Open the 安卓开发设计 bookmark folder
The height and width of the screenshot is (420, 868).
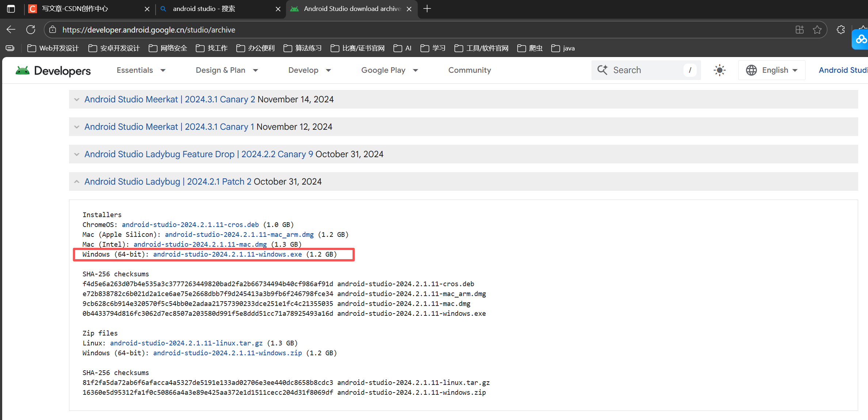(114, 48)
